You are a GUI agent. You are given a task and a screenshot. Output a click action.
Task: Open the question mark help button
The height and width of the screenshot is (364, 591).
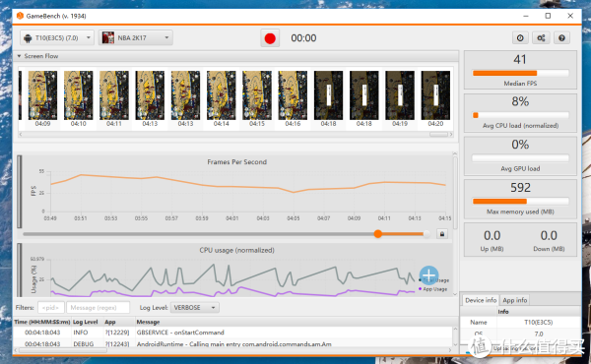(561, 38)
